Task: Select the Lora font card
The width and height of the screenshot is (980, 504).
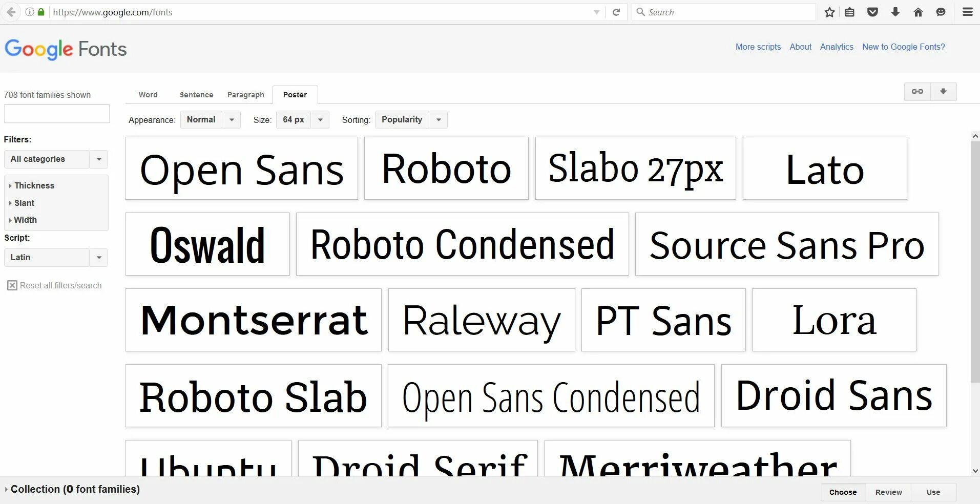Action: pyautogui.click(x=834, y=320)
